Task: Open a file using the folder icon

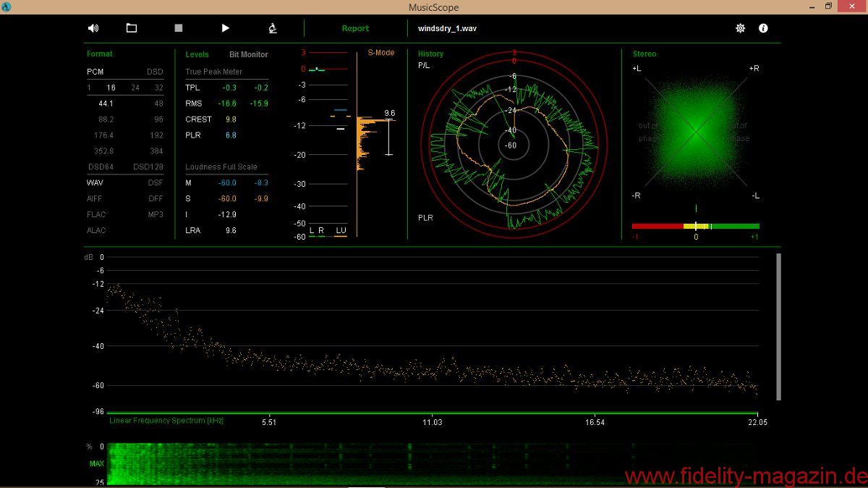Action: point(132,28)
